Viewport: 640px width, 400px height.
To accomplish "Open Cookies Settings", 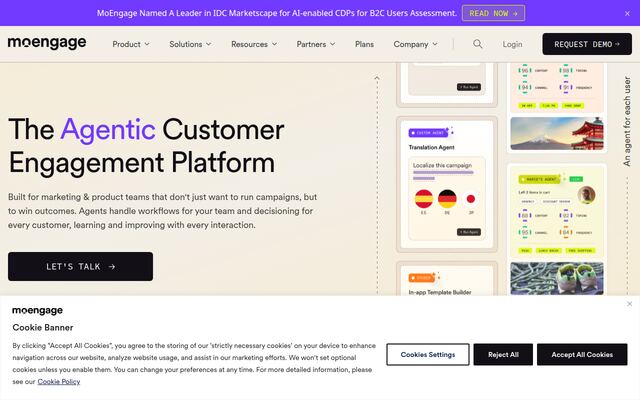I will click(x=428, y=355).
